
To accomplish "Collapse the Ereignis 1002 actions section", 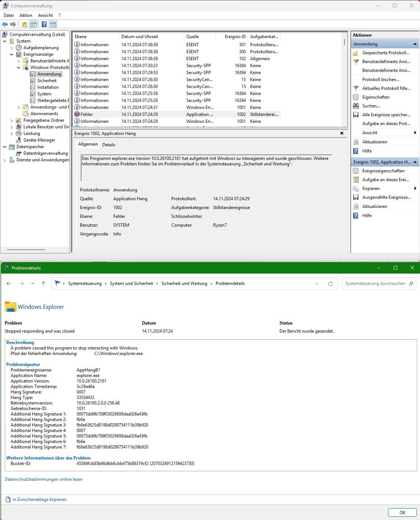I will (x=415, y=162).
